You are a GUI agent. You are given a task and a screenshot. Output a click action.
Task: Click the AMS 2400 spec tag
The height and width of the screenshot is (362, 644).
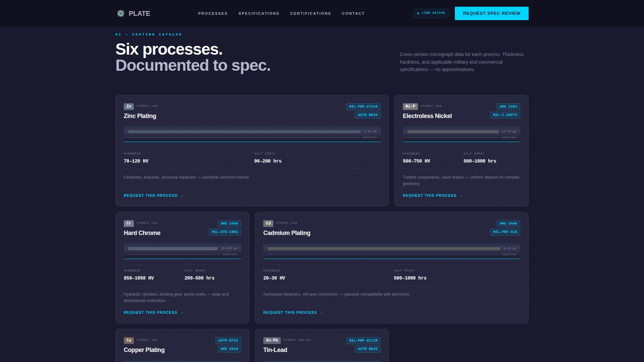(x=508, y=224)
